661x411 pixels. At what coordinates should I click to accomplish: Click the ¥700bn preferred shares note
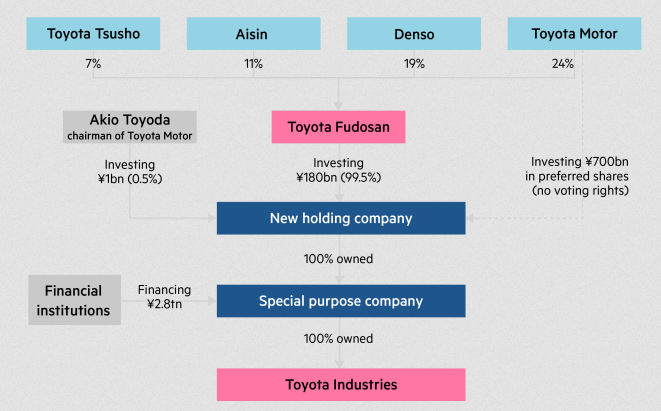pos(578,177)
